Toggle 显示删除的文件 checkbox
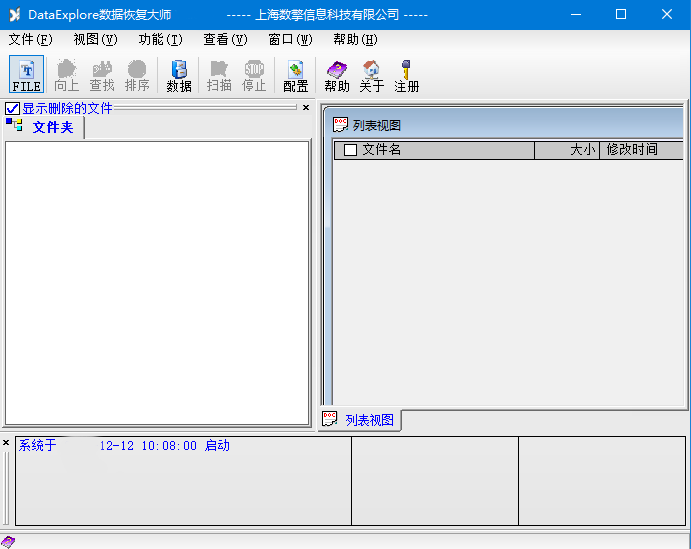691x549 pixels. click(x=12, y=108)
